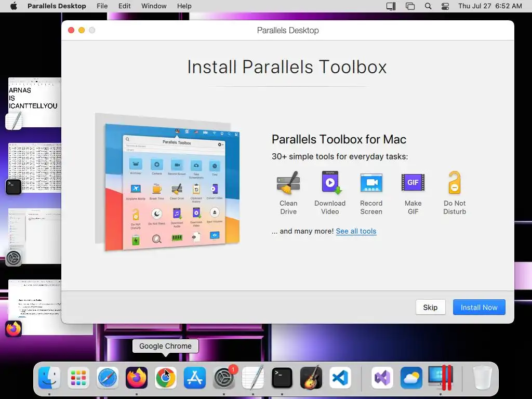This screenshot has height=399, width=532.
Task: Open the File menu
Action: point(102,6)
